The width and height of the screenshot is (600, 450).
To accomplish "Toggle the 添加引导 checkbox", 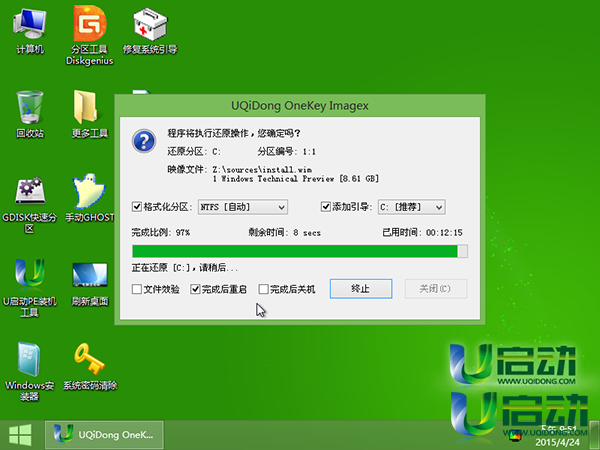I will 326,207.
